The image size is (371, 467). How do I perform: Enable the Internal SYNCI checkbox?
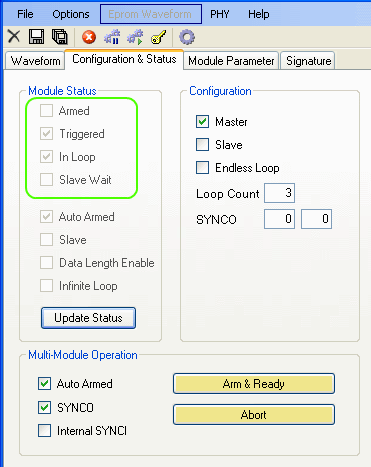[x=44, y=430]
